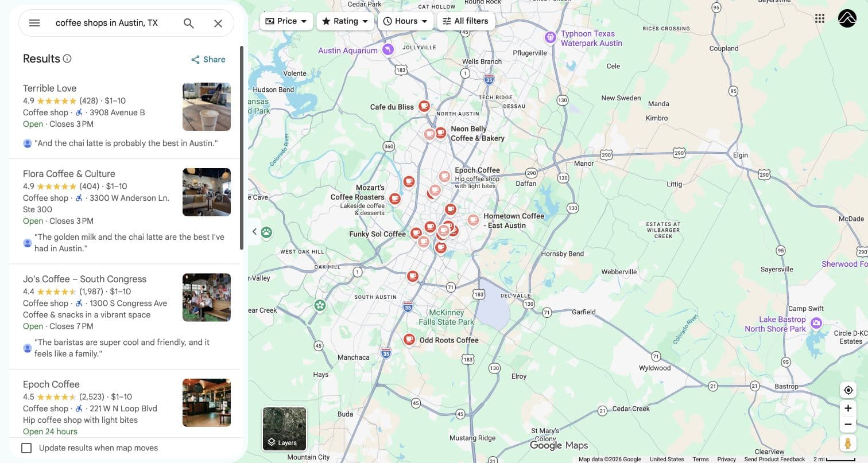
Task: Open the Epoch Coffee result in list
Action: point(124,404)
